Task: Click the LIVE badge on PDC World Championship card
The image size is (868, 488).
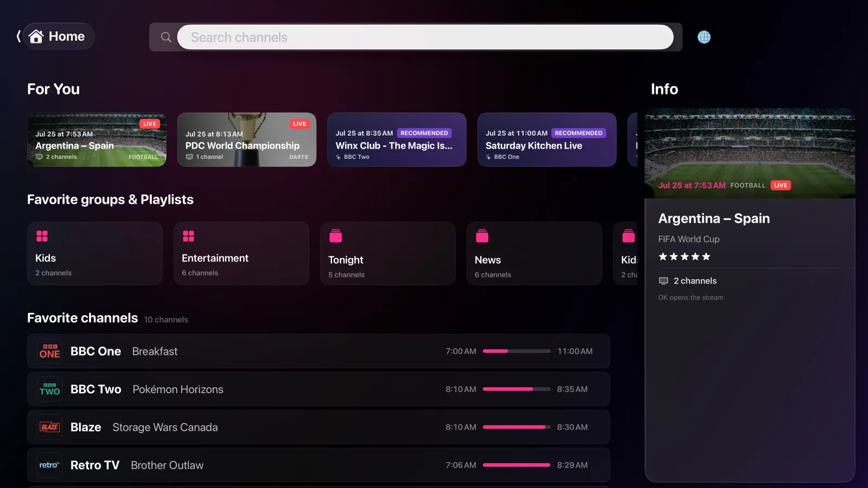Action: (299, 124)
